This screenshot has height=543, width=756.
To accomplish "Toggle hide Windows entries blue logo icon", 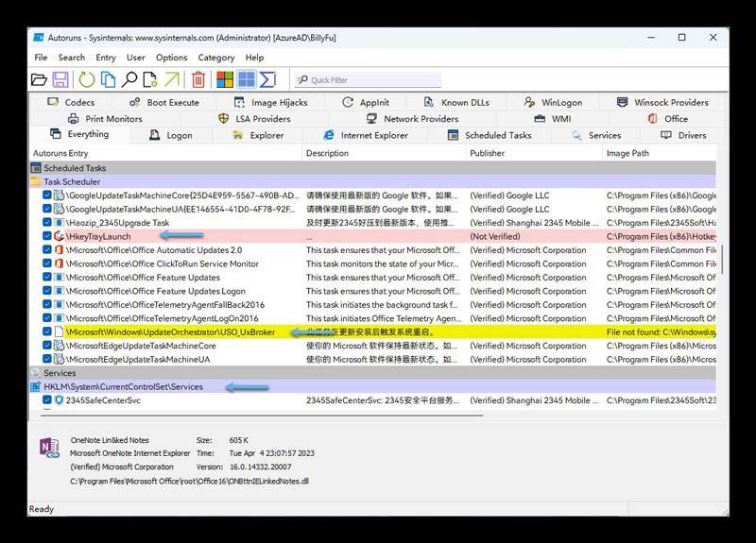I will click(247, 80).
